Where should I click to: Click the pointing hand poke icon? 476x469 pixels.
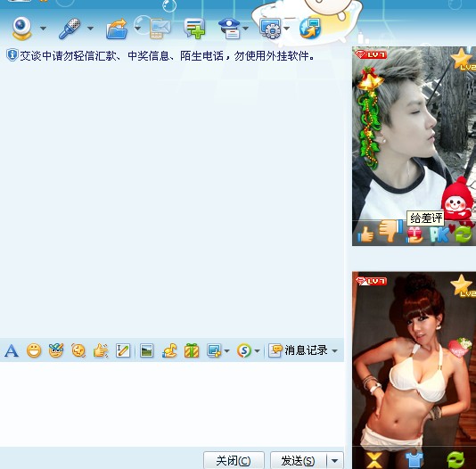tap(101, 351)
